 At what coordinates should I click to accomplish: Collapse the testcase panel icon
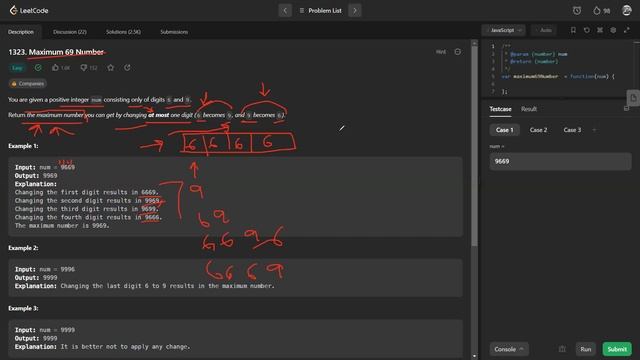(x=627, y=109)
